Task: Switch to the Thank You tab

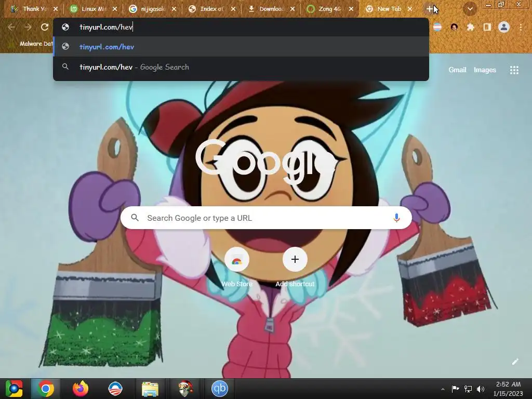Action: [31, 9]
